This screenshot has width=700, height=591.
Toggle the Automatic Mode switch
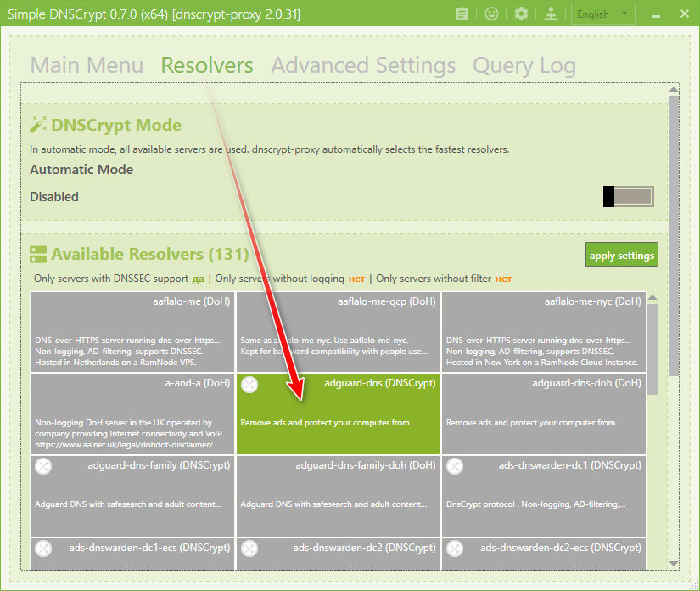coord(628,197)
